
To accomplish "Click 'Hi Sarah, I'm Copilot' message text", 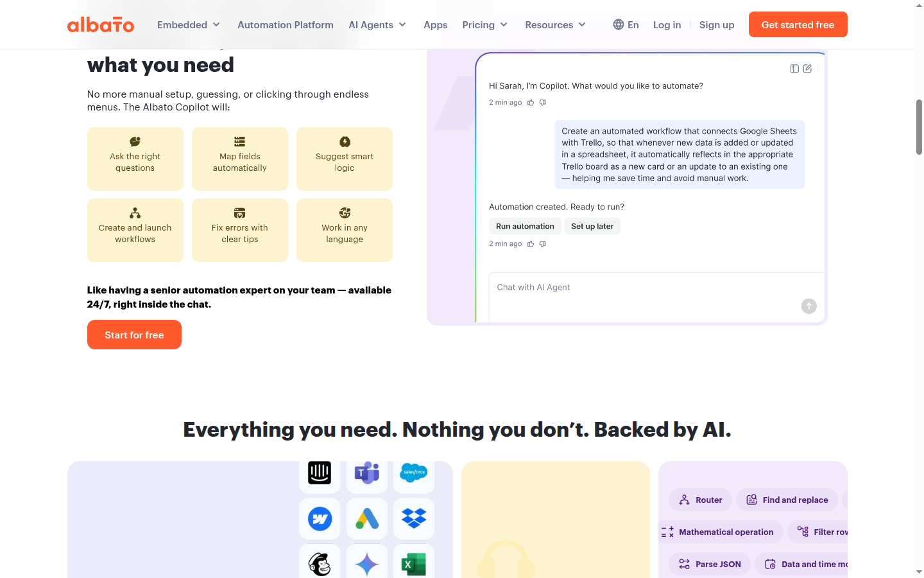I will click(x=596, y=85).
